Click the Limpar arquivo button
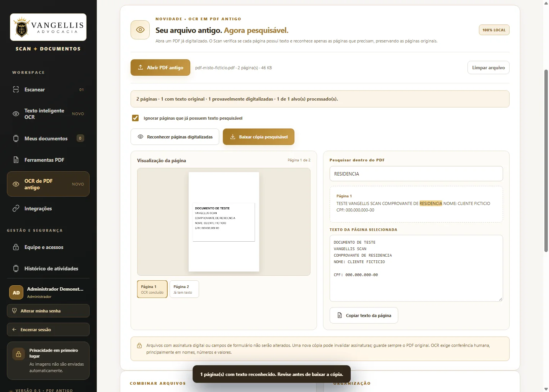 (489, 68)
